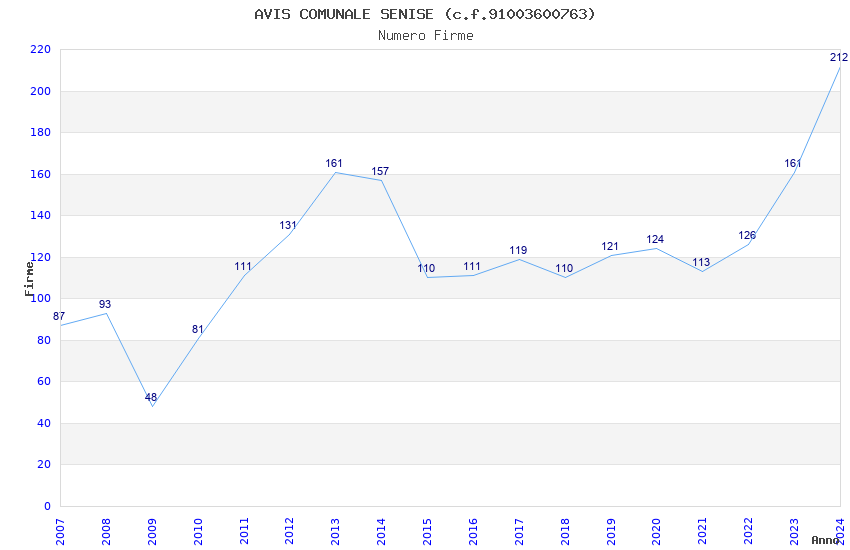Viewport: 850px width, 550px height.
Task: Select the 'Firme' y-axis title
Action: pyautogui.click(x=29, y=279)
